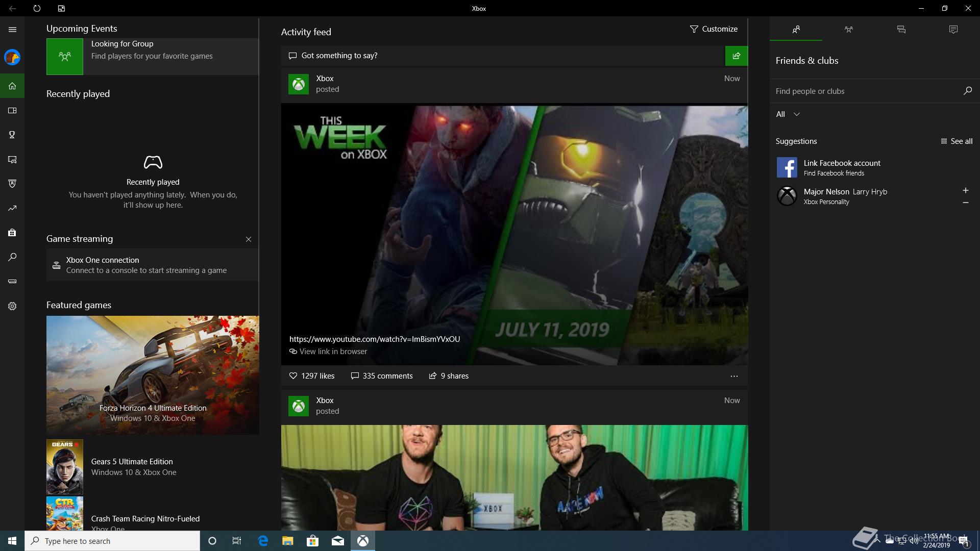
Task: Open Crash Team Racing Nitro-Fueled cover
Action: [x=65, y=514]
